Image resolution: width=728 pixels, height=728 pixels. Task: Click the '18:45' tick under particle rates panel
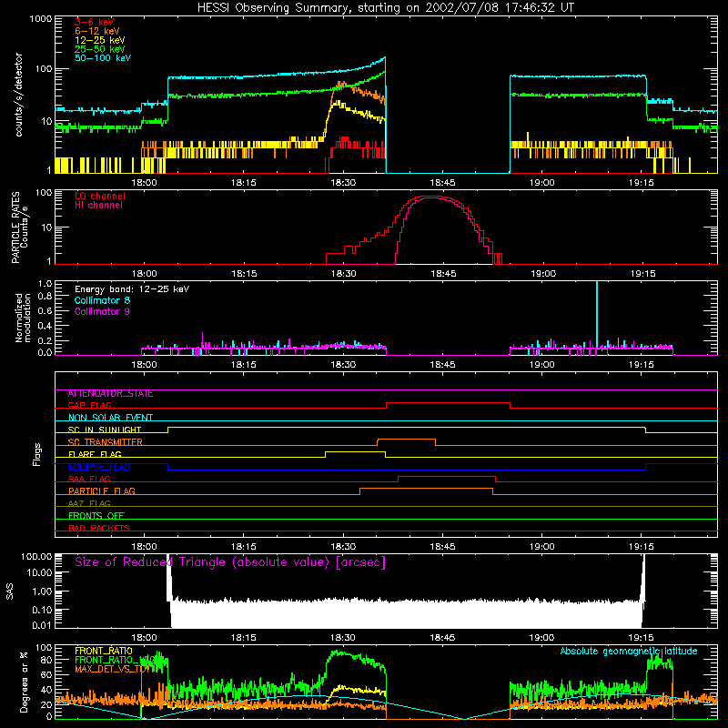coord(443,274)
